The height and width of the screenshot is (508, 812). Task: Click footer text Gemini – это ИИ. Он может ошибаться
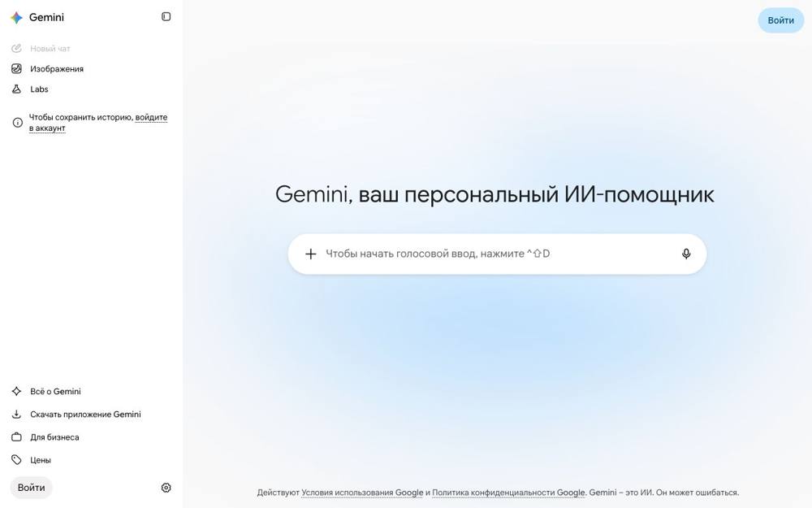point(664,493)
